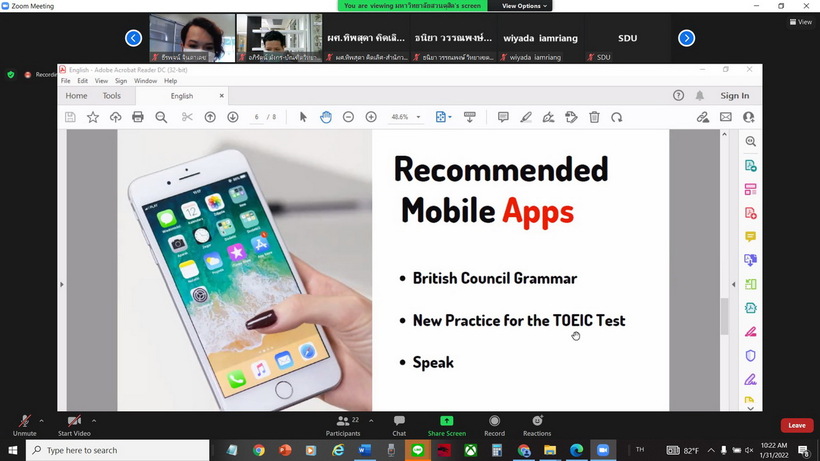Open the Window menu

pyautogui.click(x=145, y=81)
